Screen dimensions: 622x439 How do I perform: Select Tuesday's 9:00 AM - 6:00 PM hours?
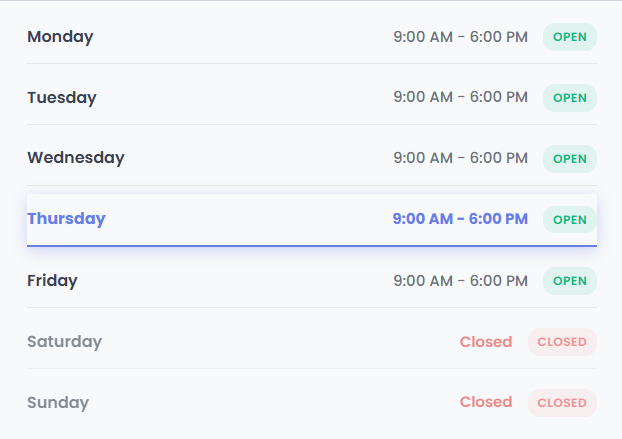460,98
